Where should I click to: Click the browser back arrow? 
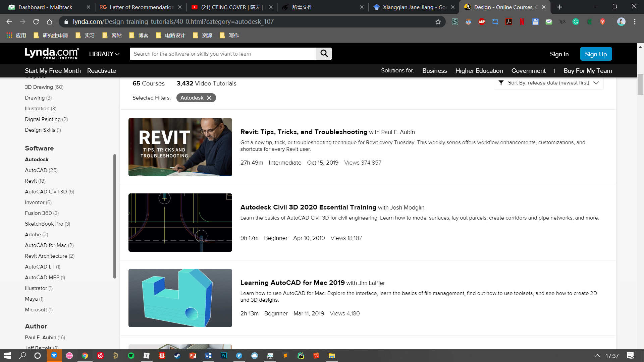[9, 22]
